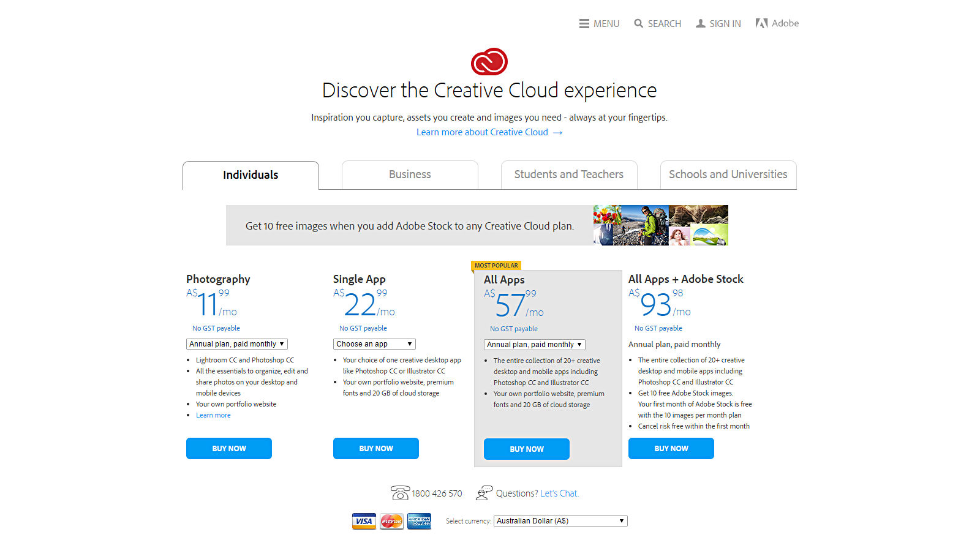Click the A$57.99/mo All Apps price
Screen dimensions: 980x551
(514, 304)
